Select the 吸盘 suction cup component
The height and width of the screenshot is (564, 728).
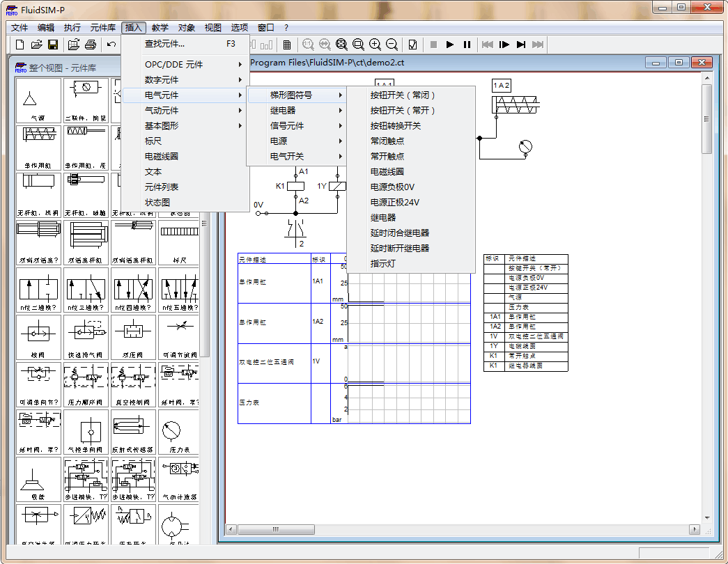click(x=38, y=479)
